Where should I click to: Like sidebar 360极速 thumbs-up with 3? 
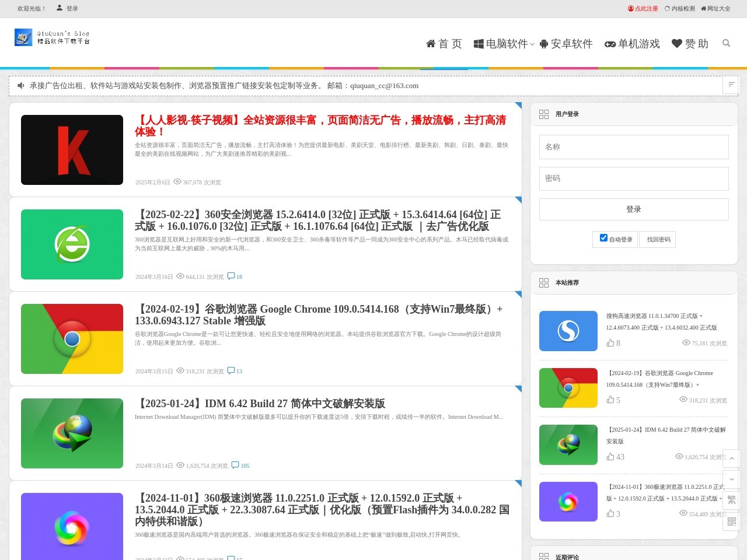(610, 513)
